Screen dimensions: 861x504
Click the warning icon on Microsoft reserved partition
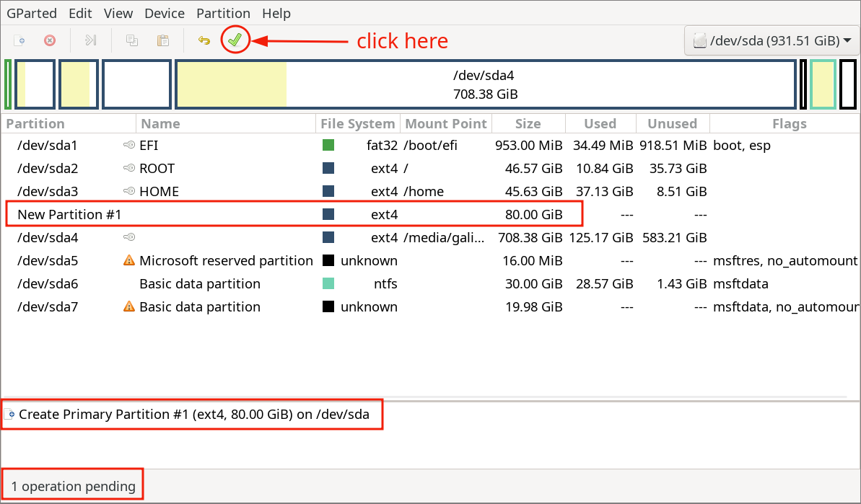(128, 260)
